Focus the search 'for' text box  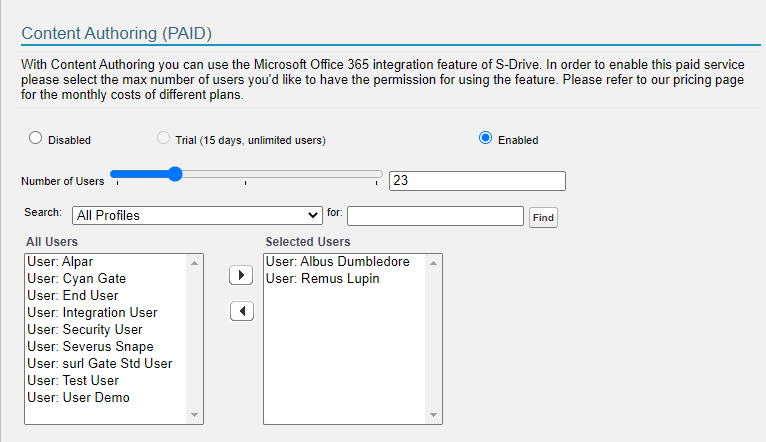point(435,216)
